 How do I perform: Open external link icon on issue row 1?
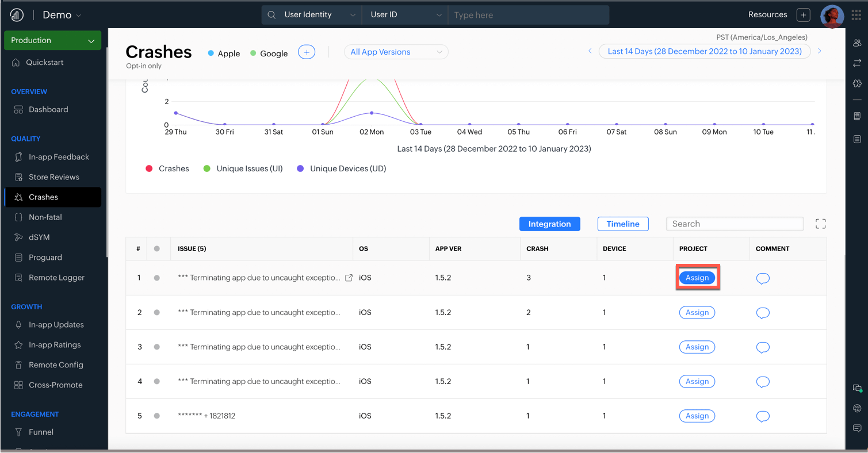pos(349,278)
